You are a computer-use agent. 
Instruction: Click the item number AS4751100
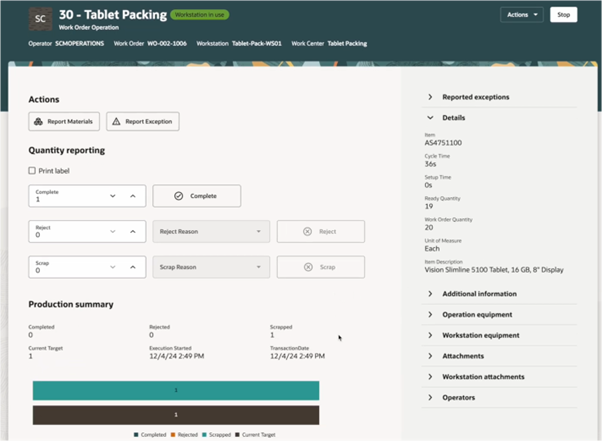(x=443, y=143)
